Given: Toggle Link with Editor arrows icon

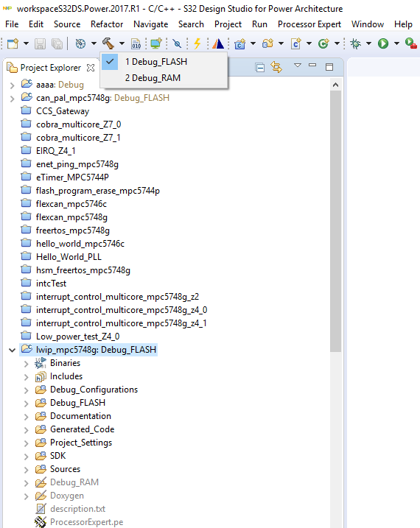Looking at the screenshot, I should [x=276, y=67].
